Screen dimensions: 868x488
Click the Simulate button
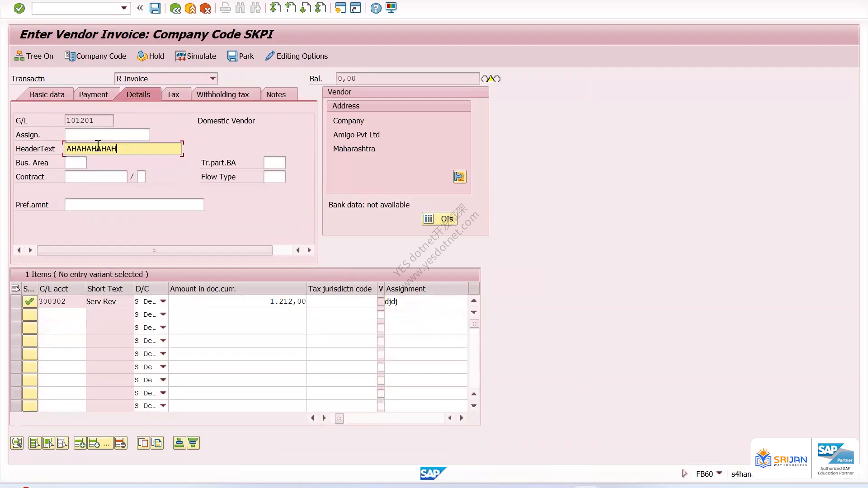pyautogui.click(x=196, y=56)
